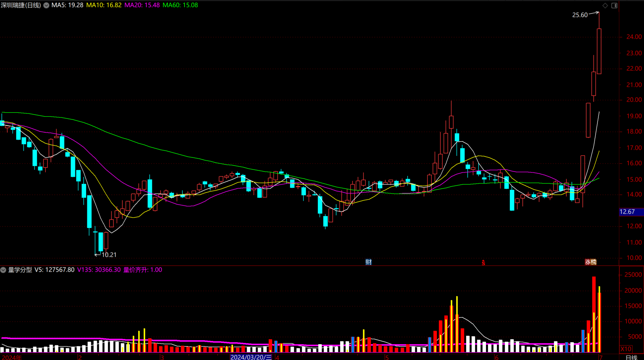This screenshot has height=360, width=644.
Task: Select the MA20: 15.48 indicator label
Action: pyautogui.click(x=142, y=5)
